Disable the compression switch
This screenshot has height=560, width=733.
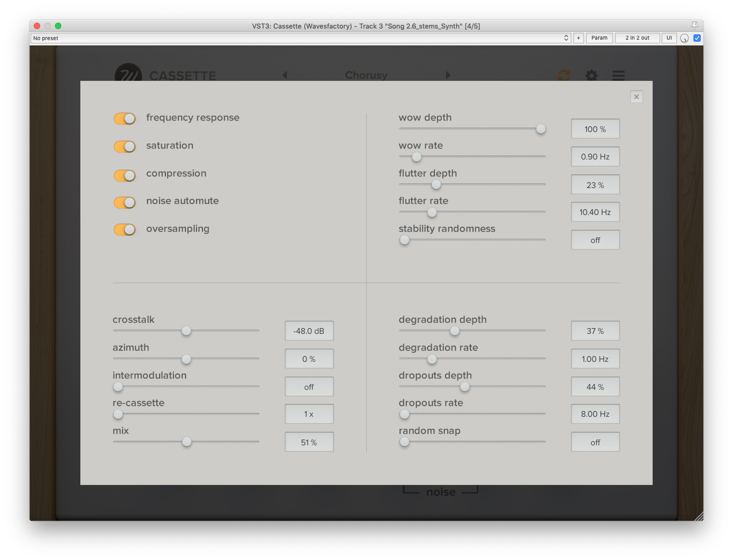[125, 175]
